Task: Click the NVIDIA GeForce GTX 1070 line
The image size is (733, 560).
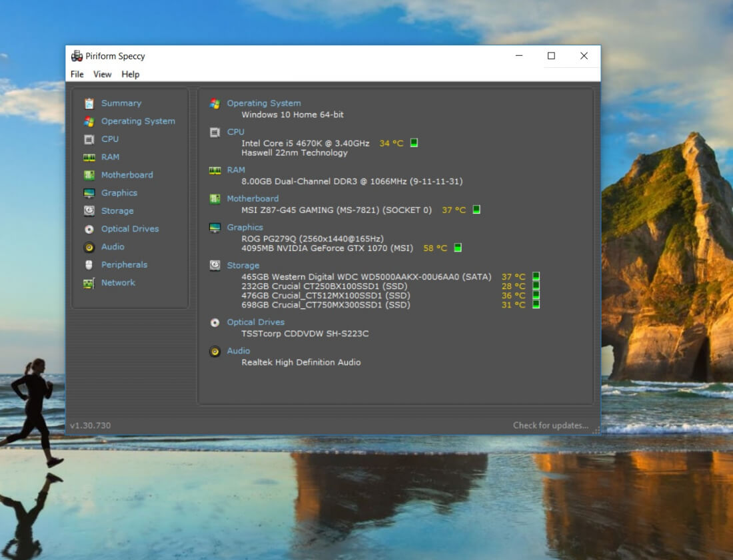Action: (327, 248)
